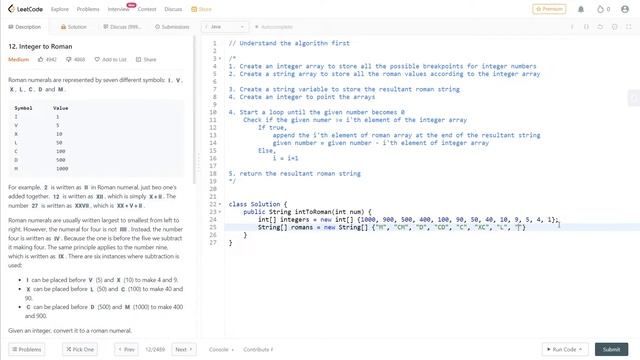Screen dimensions: 640x360
Task: Collapse the comment block at line 3
Action: coord(220,58)
